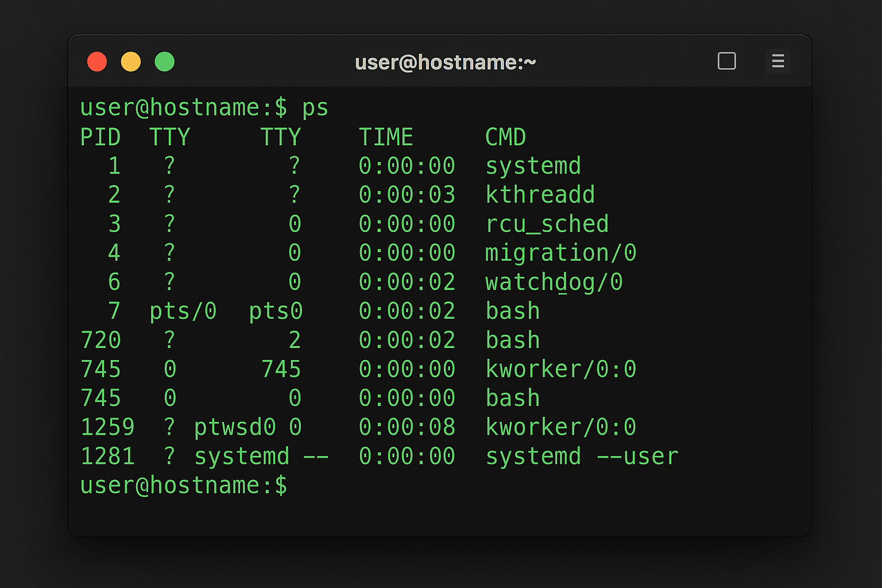The image size is (882, 588).
Task: Click the yellow traffic light icon
Action: pyautogui.click(x=131, y=61)
